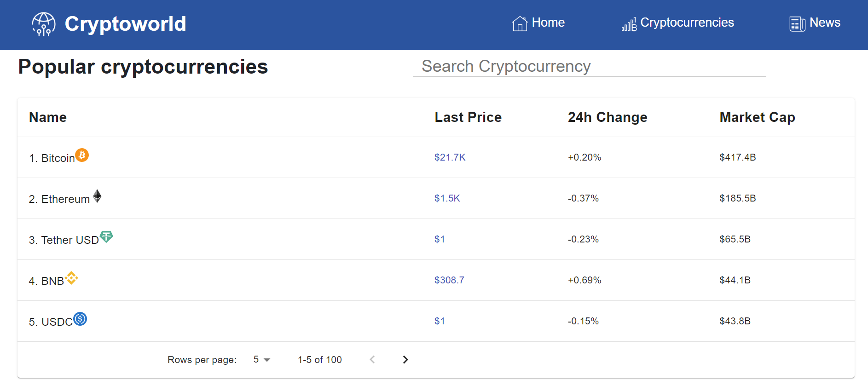Open the News navigation item
The image size is (868, 386).
(x=824, y=23)
